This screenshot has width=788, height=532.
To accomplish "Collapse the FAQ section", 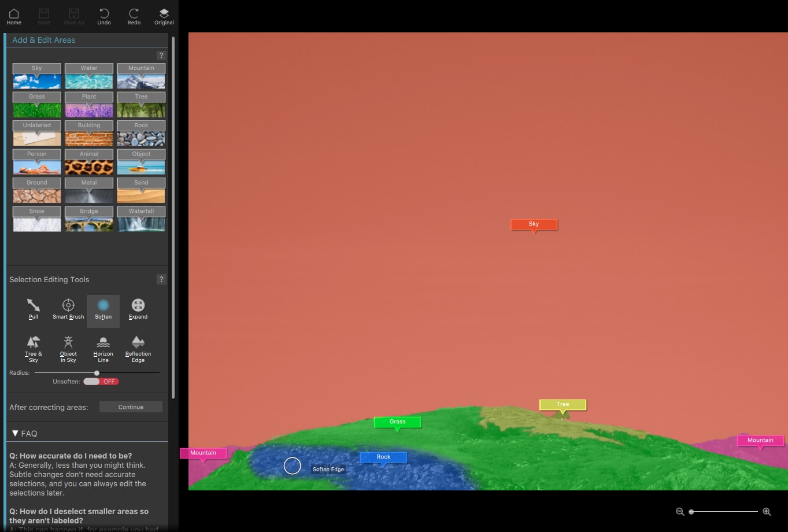I will click(x=15, y=433).
